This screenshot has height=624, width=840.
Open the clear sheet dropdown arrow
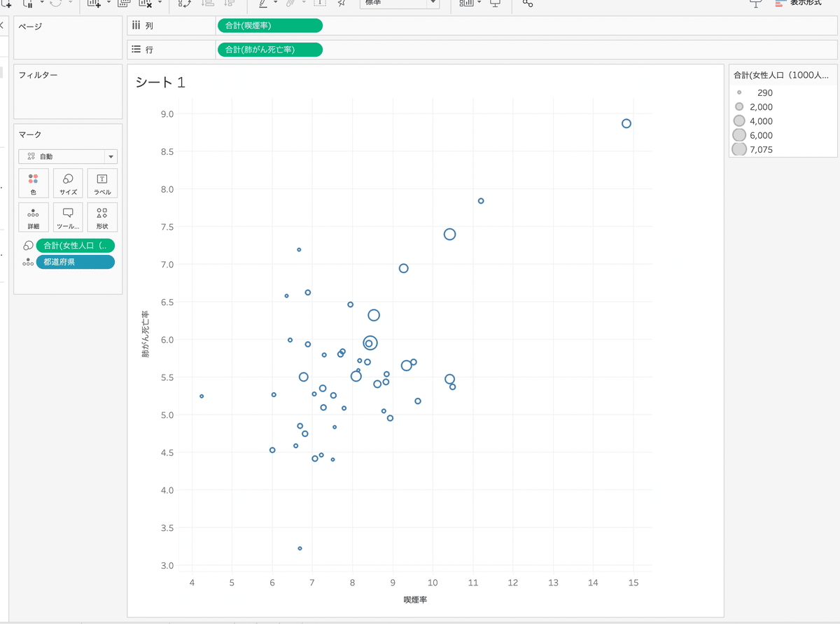click(160, 3)
